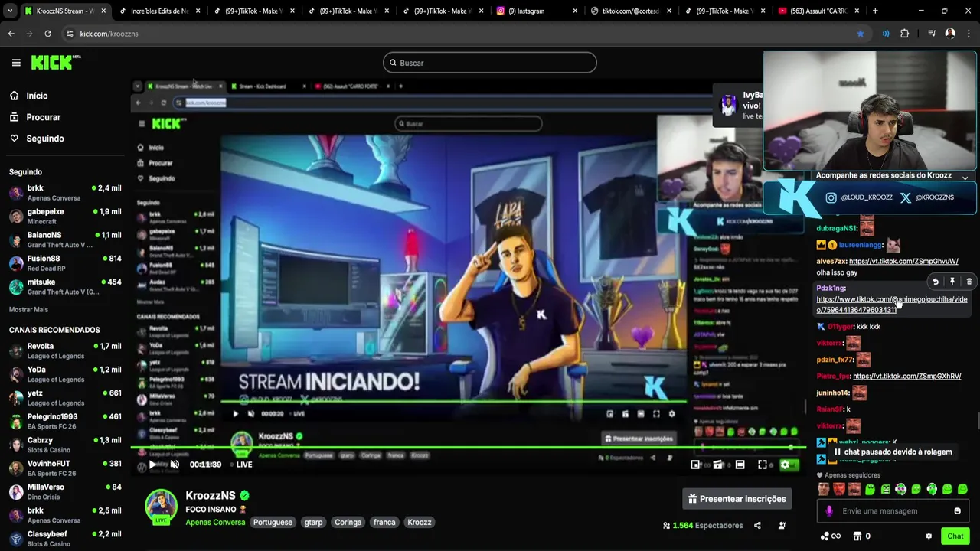The width and height of the screenshot is (980, 551).
Task: Click the chat panel scrollbar
Action: [977, 421]
